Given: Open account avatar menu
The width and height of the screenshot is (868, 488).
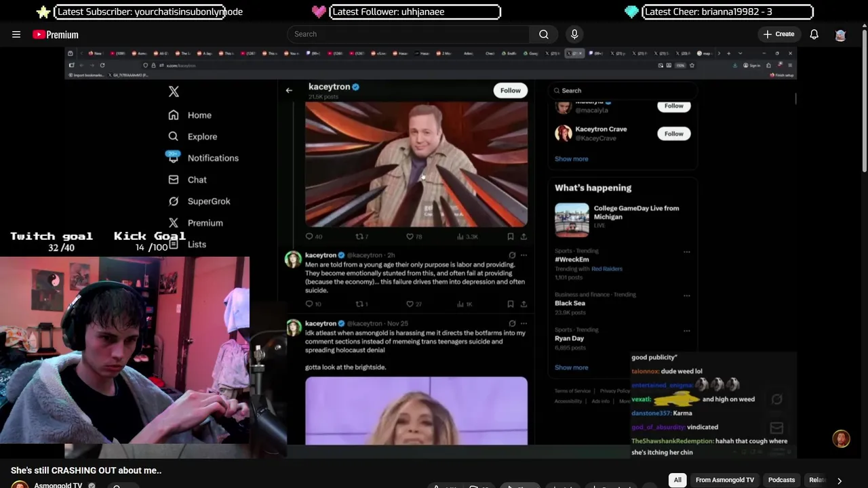Looking at the screenshot, I should click(841, 35).
